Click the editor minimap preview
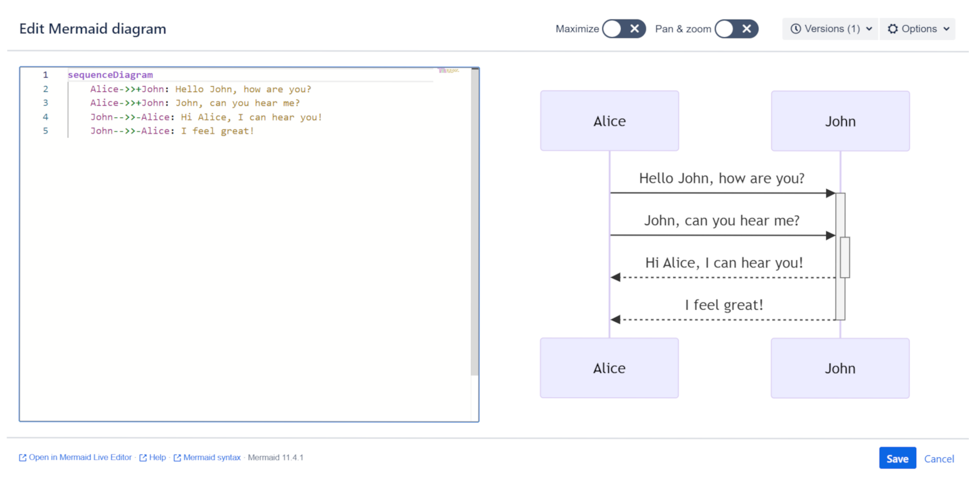980x479 pixels. coord(448,70)
